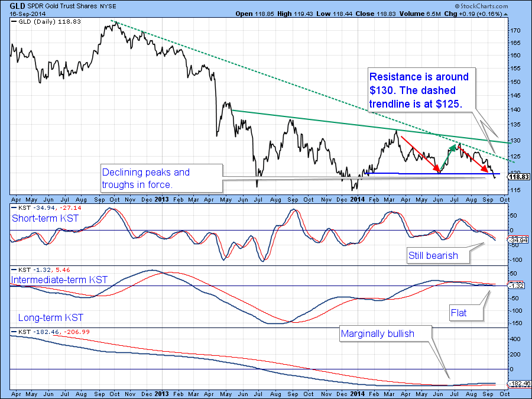
Task: Click the 2013 label on the bottom date axis
Action: (x=161, y=394)
